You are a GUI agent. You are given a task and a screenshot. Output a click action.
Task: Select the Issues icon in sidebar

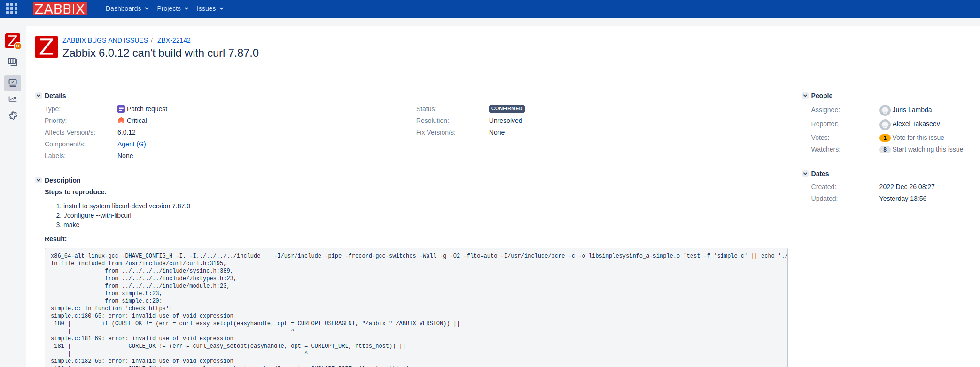13,83
